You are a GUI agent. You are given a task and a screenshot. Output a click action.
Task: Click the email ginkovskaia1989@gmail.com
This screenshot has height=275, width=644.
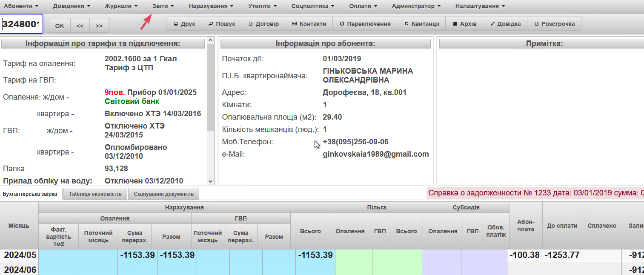coord(376,154)
